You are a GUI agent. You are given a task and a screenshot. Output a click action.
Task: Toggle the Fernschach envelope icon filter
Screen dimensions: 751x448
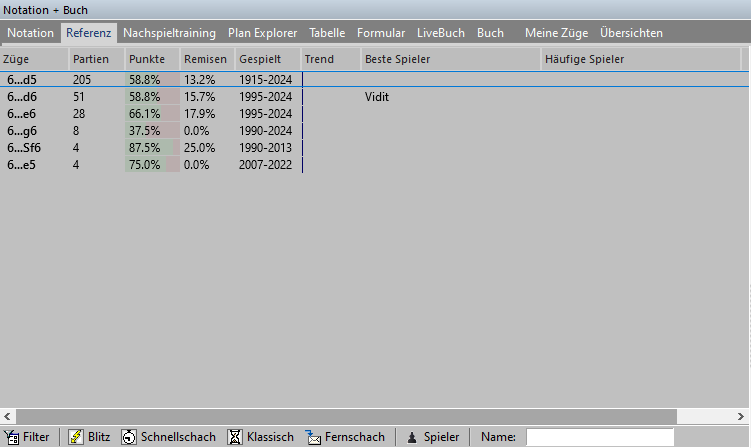pos(313,437)
